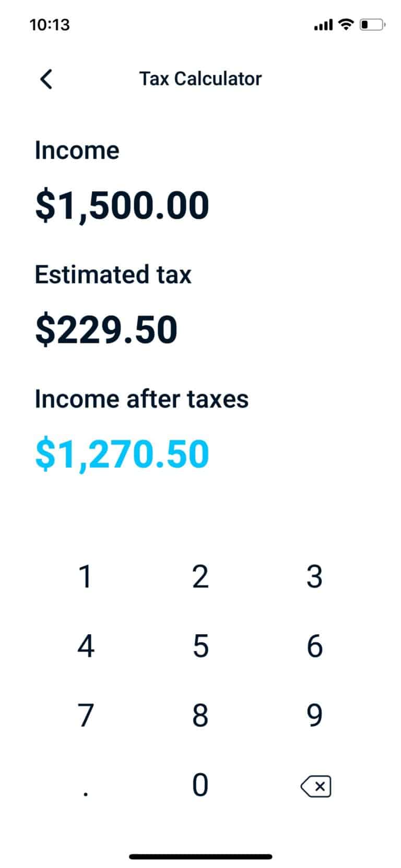The height and width of the screenshot is (868, 401).
Task: Tap the income amount $1,500.00
Action: click(122, 205)
